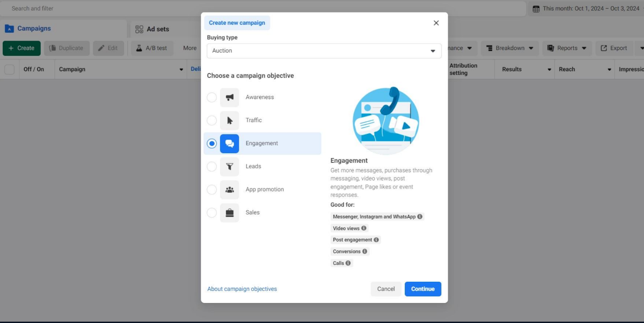Expand the Campaign column dropdown arrow

181,70
